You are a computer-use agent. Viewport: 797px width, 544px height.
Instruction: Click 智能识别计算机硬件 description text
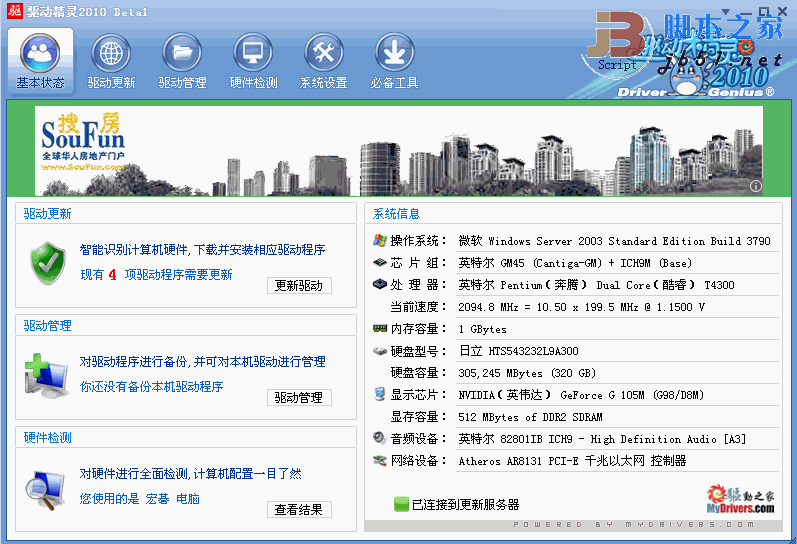click(x=202, y=250)
